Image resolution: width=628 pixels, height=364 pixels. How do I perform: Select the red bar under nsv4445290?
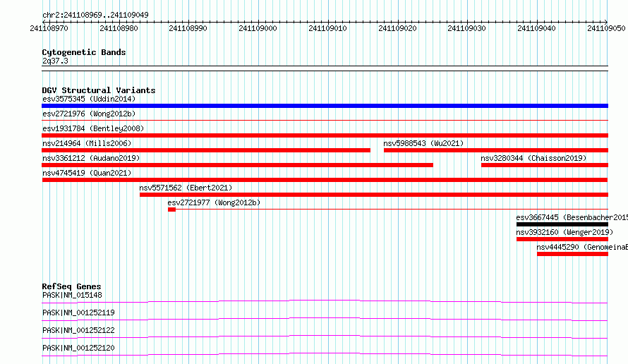[573, 254]
